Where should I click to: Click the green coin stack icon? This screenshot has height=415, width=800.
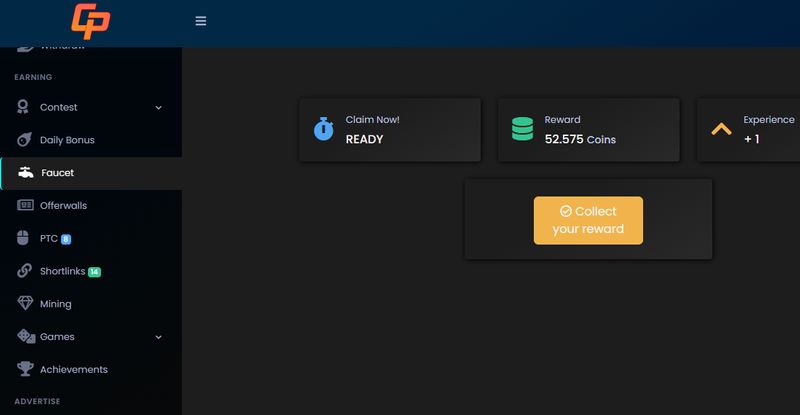[x=522, y=129]
